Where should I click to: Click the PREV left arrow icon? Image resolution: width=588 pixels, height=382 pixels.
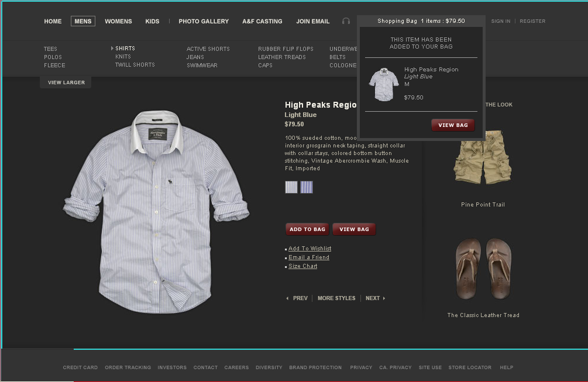pos(288,298)
